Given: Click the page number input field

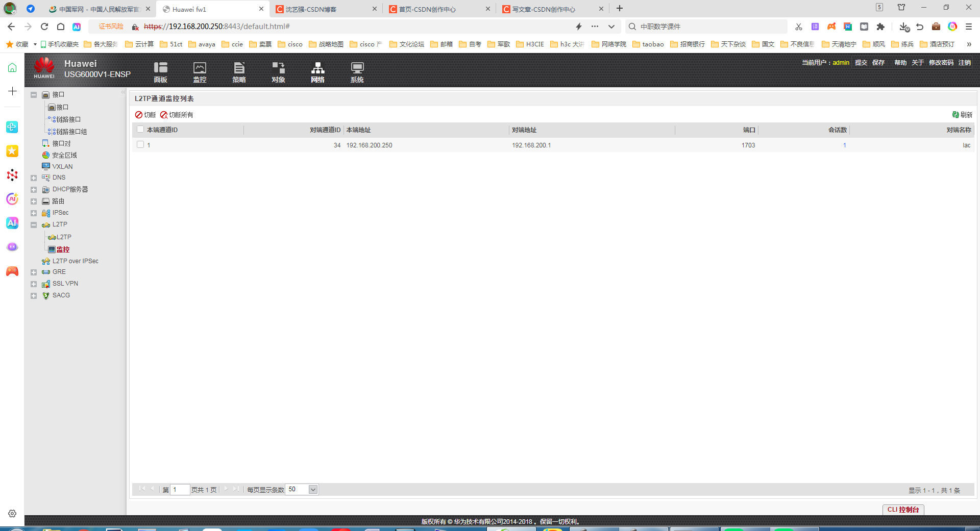Looking at the screenshot, I should [180, 490].
